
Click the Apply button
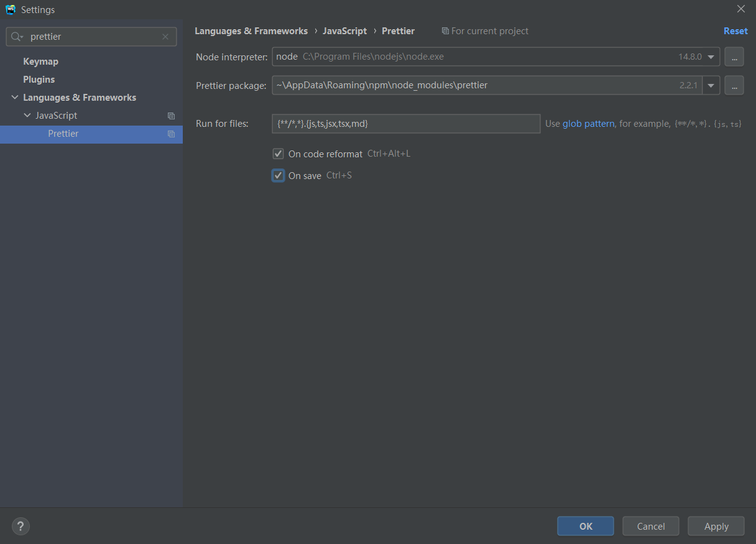tap(716, 526)
